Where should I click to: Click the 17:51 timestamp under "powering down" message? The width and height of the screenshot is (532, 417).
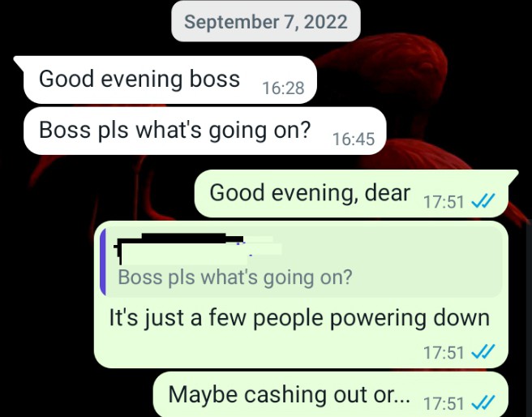coord(443,352)
